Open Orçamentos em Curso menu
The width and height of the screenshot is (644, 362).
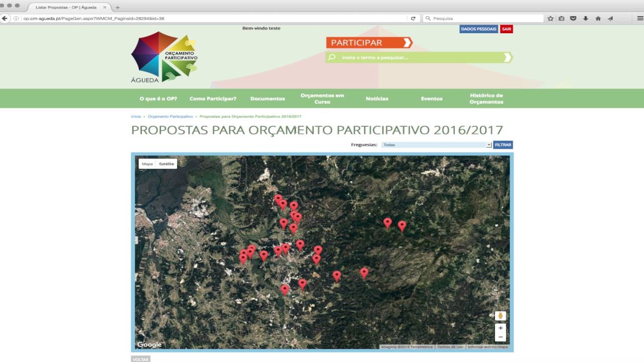pyautogui.click(x=323, y=99)
